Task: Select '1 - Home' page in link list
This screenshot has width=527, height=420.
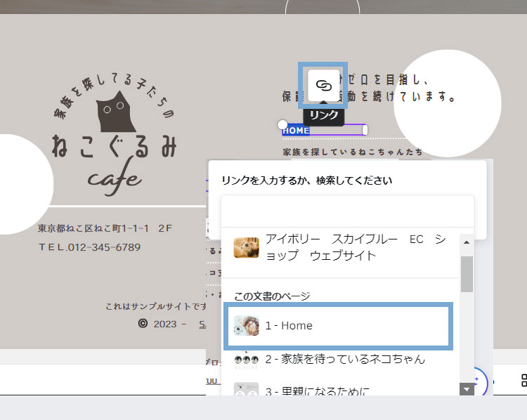Action: click(337, 326)
